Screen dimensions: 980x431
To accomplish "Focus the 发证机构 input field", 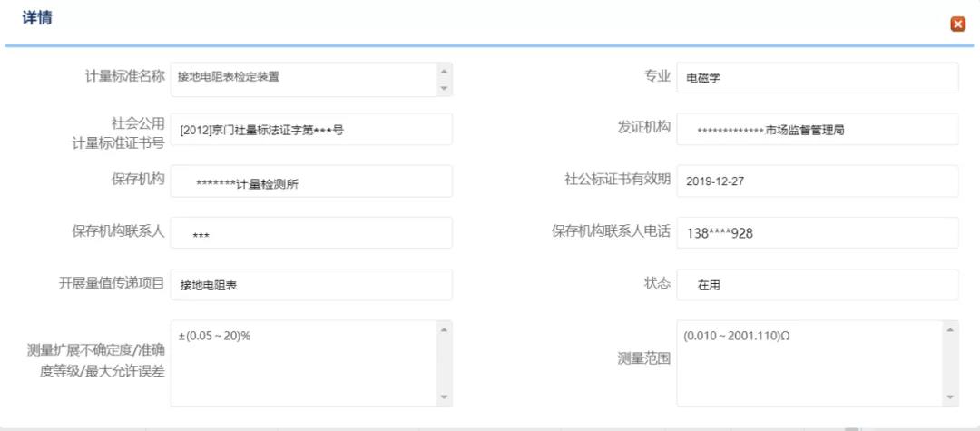I will tap(817, 129).
